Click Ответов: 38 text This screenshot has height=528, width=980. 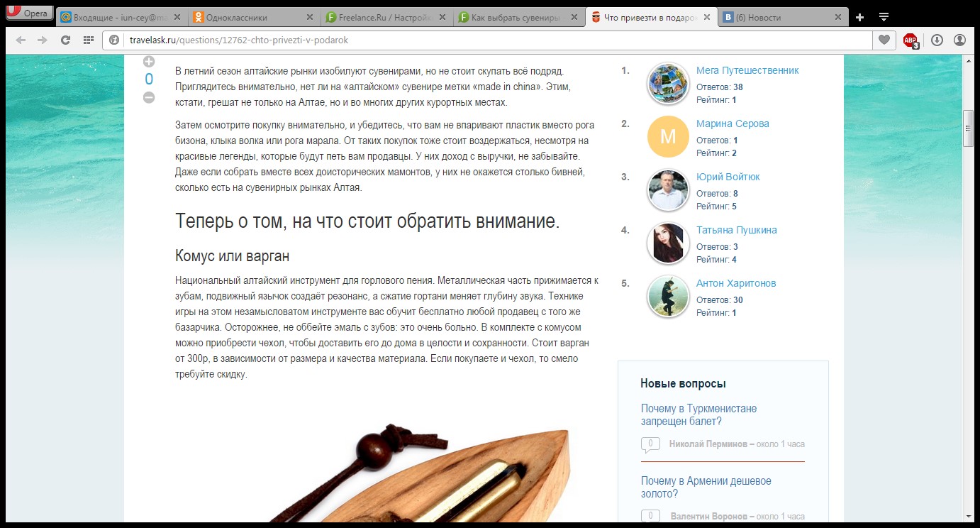pos(719,87)
